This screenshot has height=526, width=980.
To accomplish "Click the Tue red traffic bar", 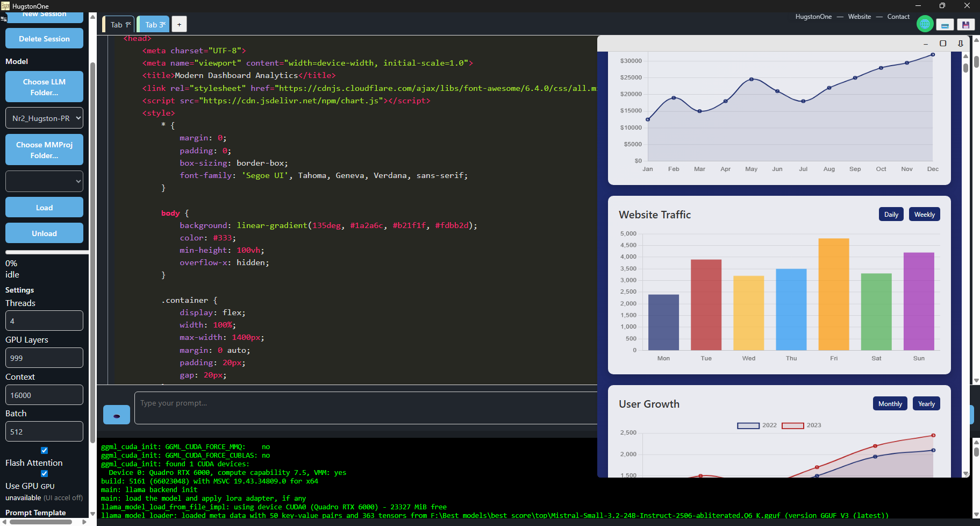I will pyautogui.click(x=706, y=305).
